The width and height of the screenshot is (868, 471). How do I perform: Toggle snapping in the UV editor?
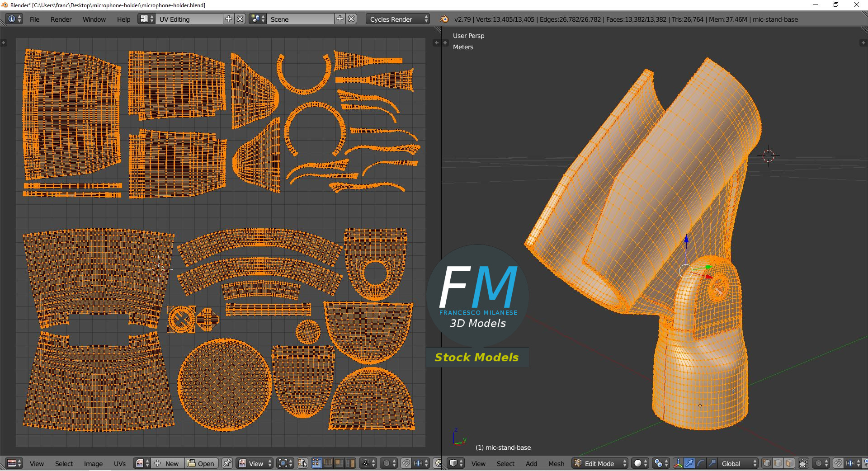tap(406, 463)
